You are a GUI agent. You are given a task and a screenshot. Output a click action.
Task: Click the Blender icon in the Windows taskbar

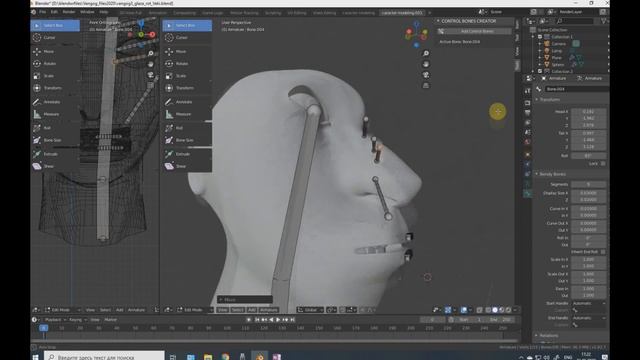tap(260, 356)
